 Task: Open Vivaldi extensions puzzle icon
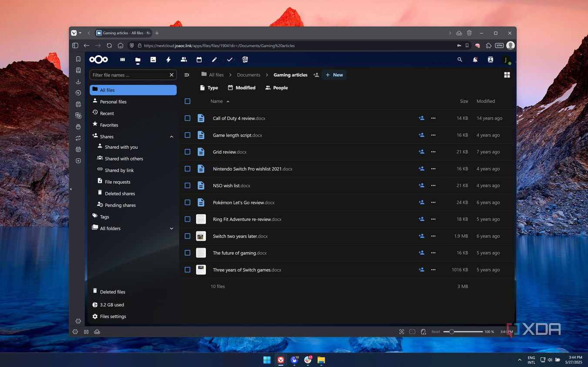488,45
